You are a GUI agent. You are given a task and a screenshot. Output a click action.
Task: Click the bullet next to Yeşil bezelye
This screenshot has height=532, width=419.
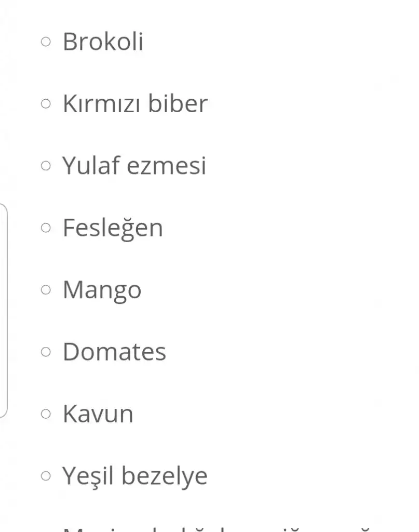(46, 476)
